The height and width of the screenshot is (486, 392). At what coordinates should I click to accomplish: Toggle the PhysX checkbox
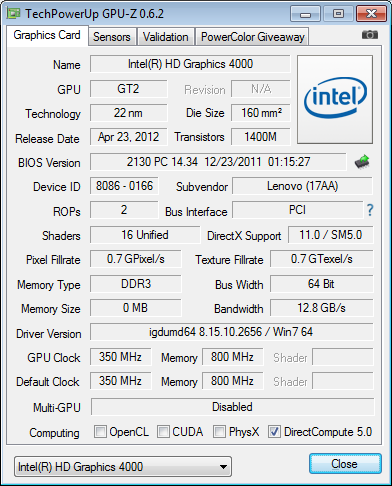[x=219, y=432]
